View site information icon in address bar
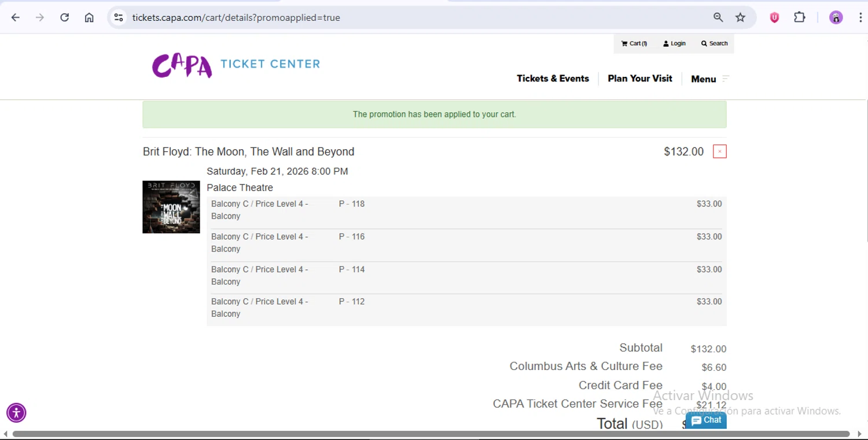 point(119,17)
